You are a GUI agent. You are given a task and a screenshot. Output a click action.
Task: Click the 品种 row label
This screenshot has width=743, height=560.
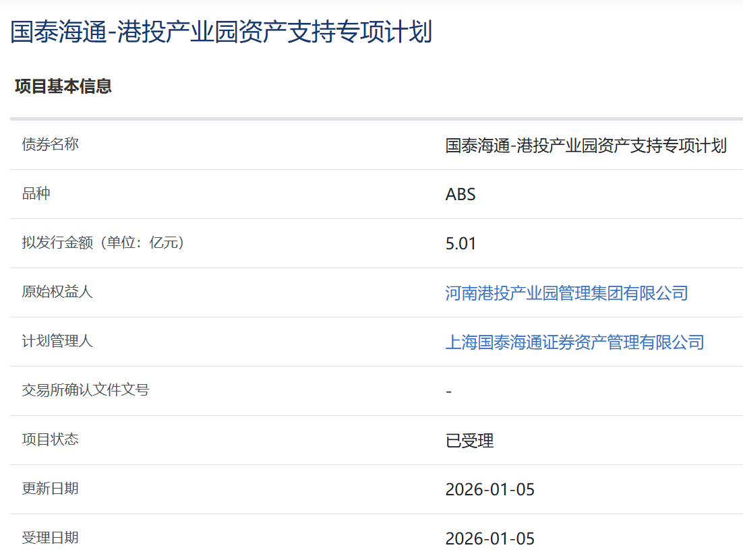[x=36, y=193]
